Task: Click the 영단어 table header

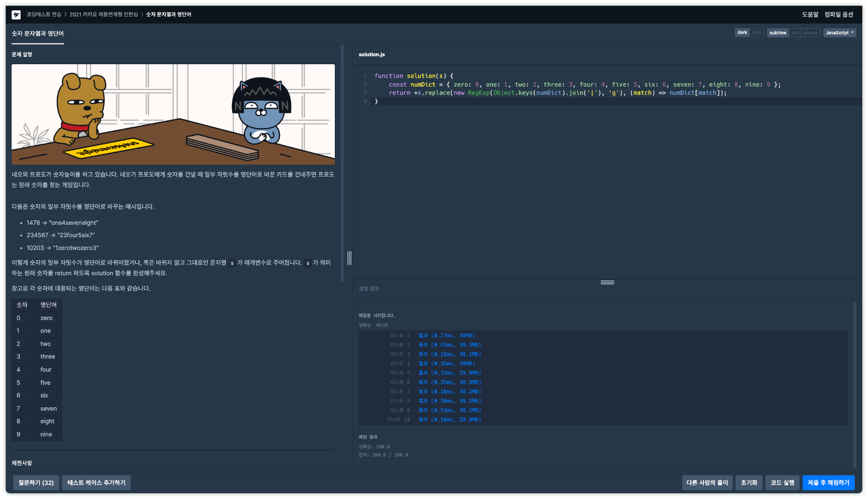Action: tap(48, 305)
